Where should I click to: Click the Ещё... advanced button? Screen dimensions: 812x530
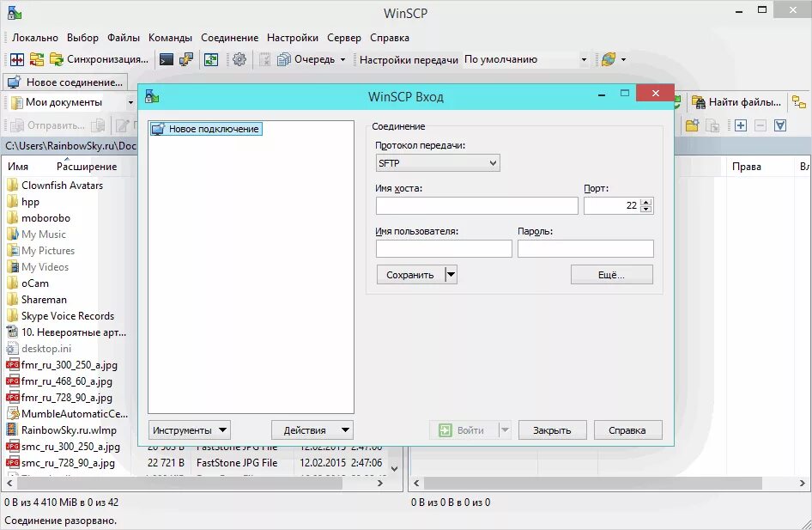pyautogui.click(x=612, y=275)
